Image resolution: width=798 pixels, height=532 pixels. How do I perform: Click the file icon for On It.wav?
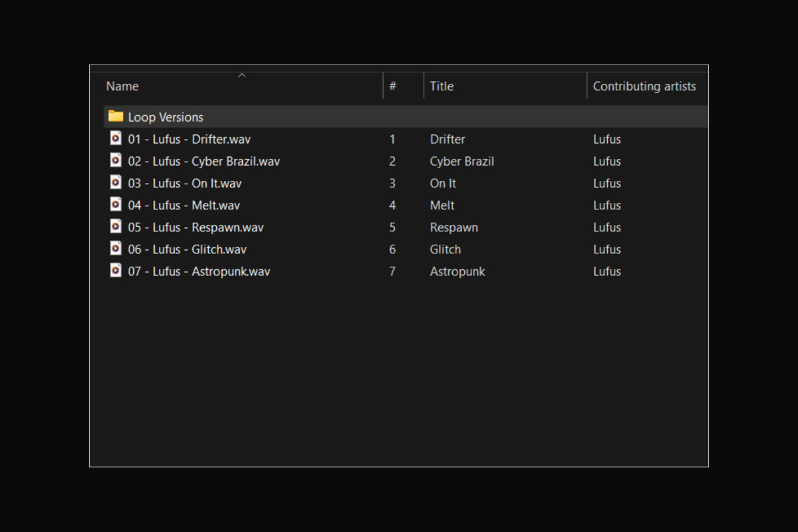tap(116, 182)
